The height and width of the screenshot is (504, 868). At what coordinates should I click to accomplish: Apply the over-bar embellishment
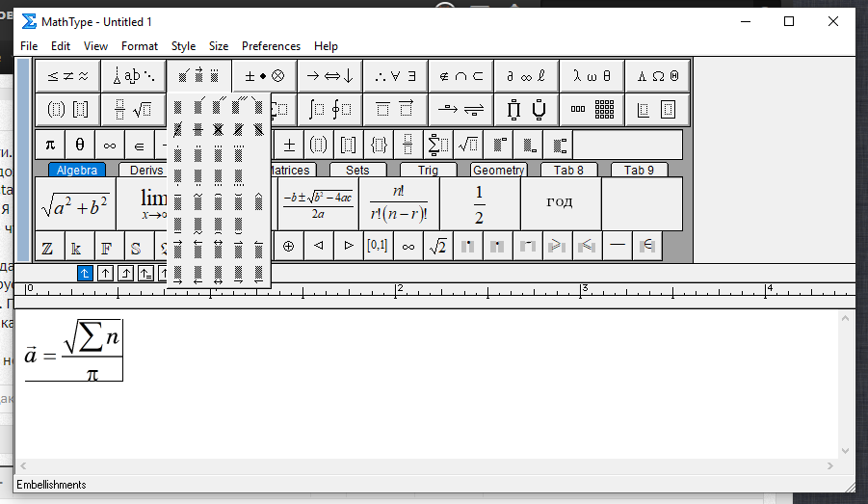coord(177,201)
